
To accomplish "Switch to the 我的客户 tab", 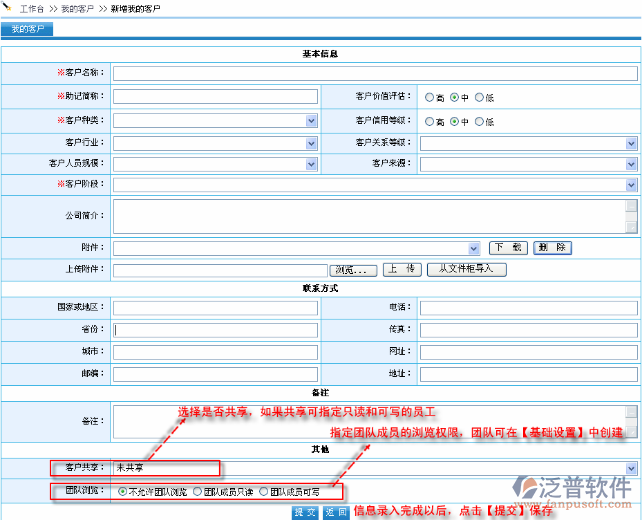I will point(27,29).
